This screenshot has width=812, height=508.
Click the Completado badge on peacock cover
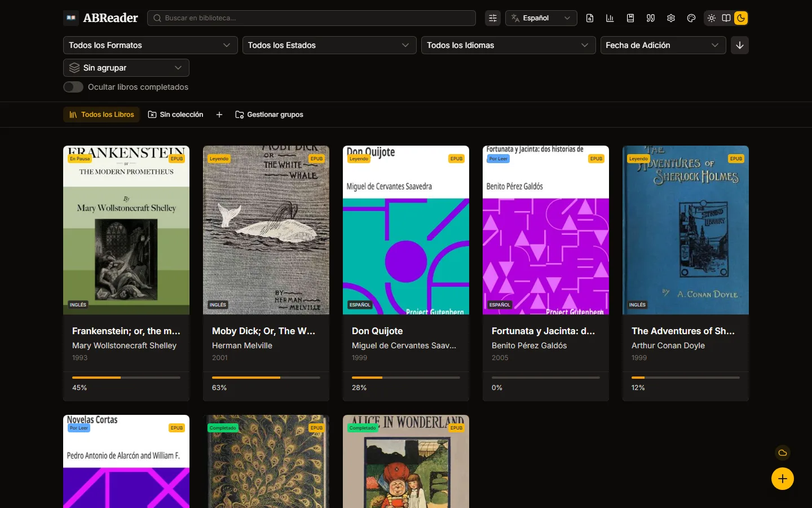[x=223, y=428]
